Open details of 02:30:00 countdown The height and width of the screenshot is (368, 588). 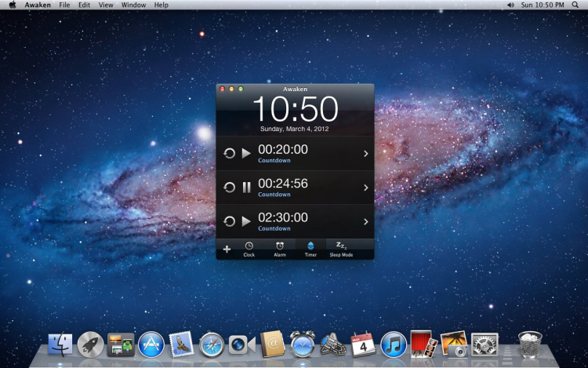(366, 222)
